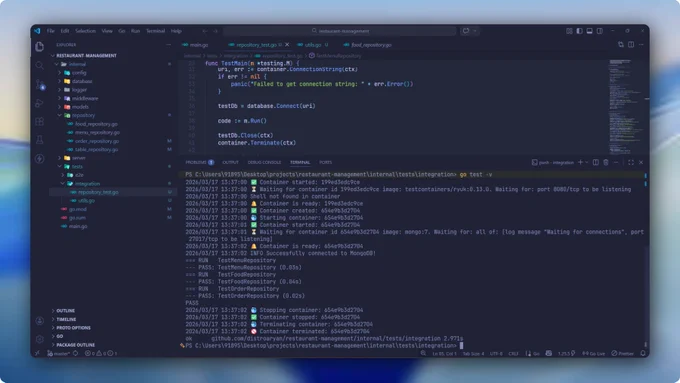Split the editor to the right
Image resolution: width=680 pixels, height=383 pixels.
tap(631, 45)
